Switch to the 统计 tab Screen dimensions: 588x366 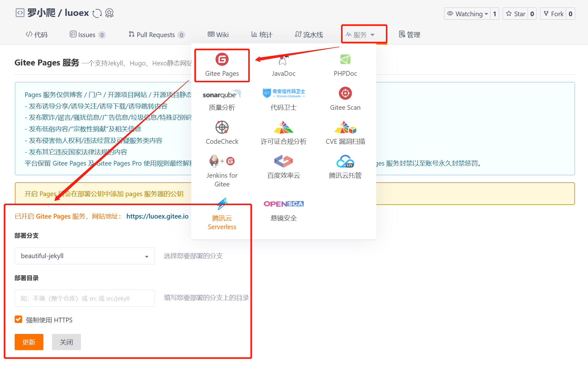click(262, 35)
